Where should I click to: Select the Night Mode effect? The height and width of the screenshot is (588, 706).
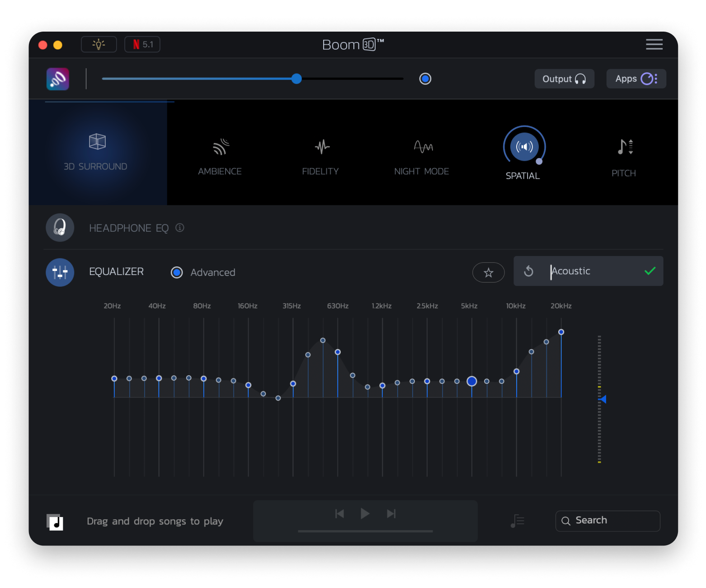click(x=422, y=157)
